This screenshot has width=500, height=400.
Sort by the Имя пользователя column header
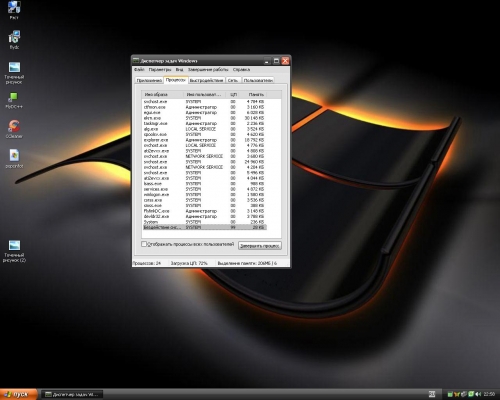pos(205,95)
